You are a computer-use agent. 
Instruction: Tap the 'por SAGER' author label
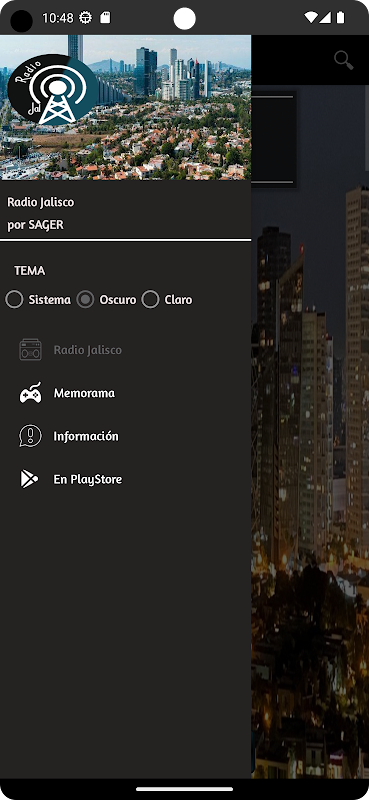[35, 225]
